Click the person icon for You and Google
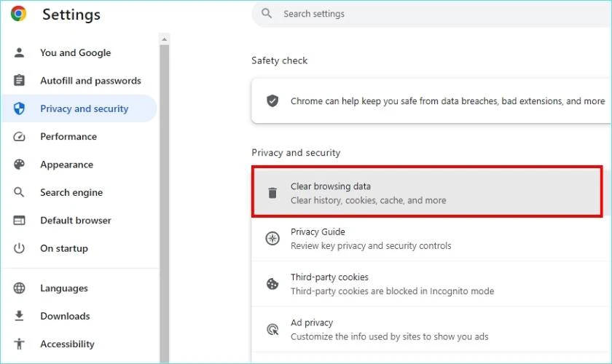This screenshot has width=612, height=364. point(19,52)
